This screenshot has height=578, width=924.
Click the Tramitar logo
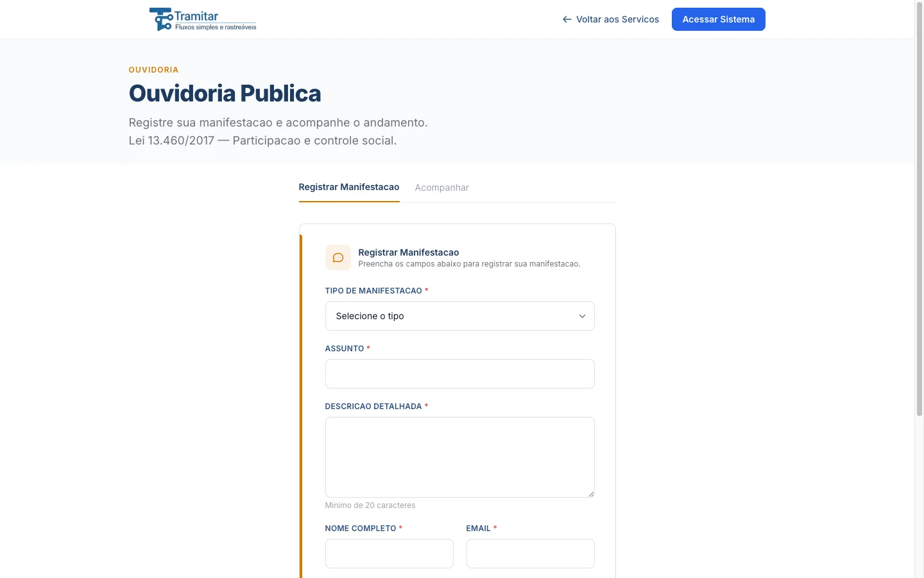pyautogui.click(x=203, y=19)
